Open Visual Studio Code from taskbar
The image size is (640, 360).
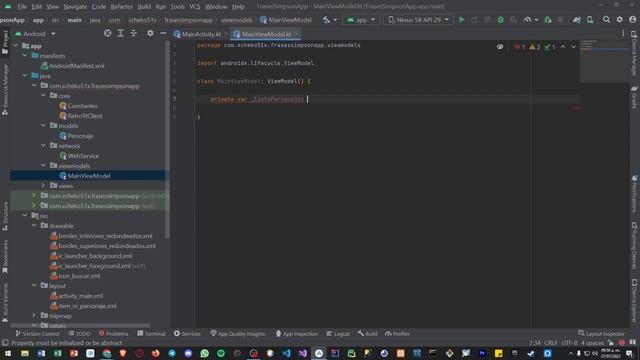(x=286, y=353)
